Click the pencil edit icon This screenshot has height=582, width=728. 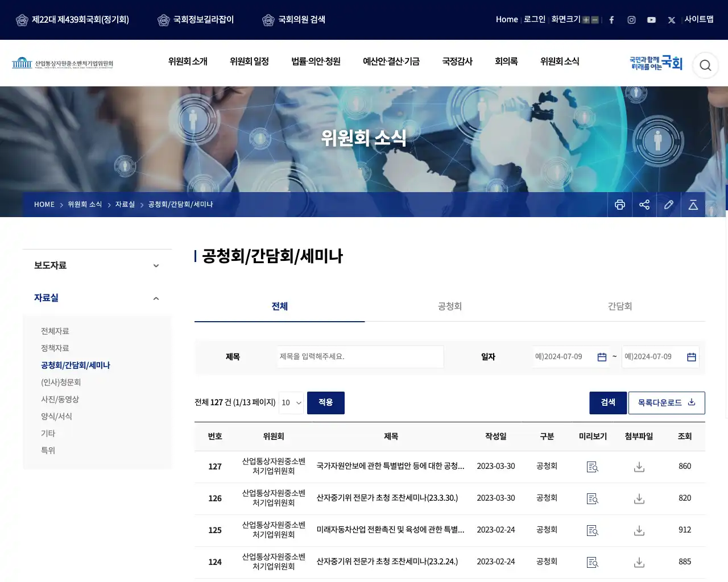(669, 205)
